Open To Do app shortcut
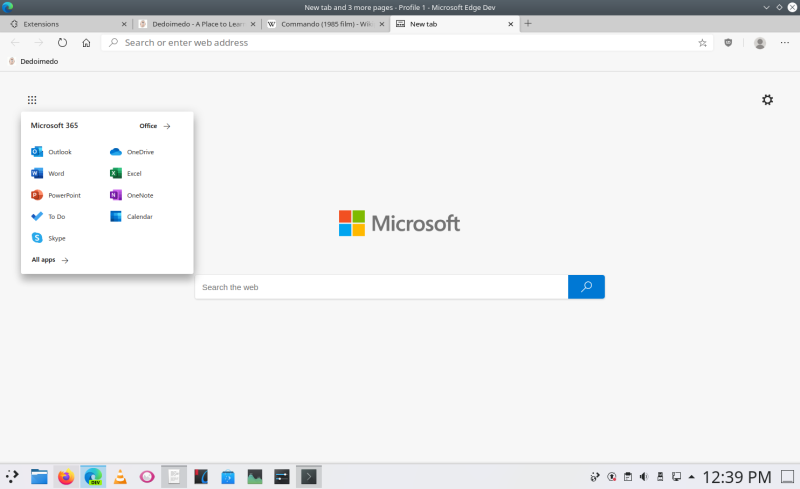The width and height of the screenshot is (800, 489). pyautogui.click(x=48, y=216)
